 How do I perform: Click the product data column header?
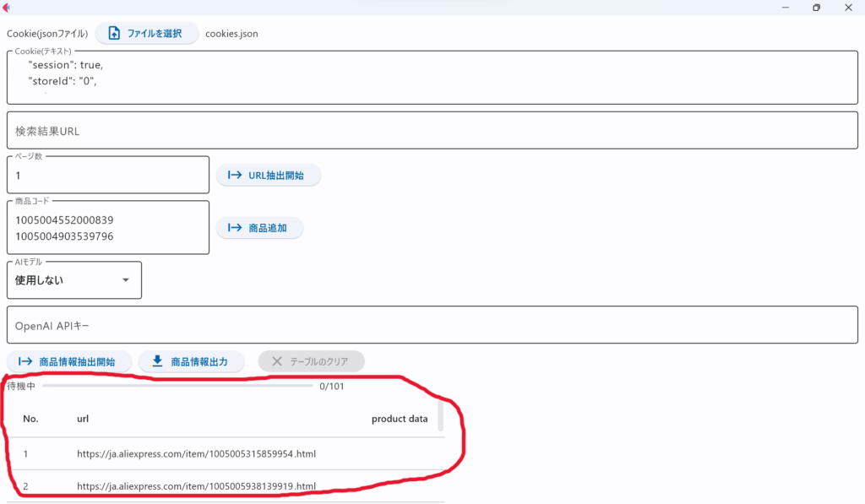click(399, 419)
